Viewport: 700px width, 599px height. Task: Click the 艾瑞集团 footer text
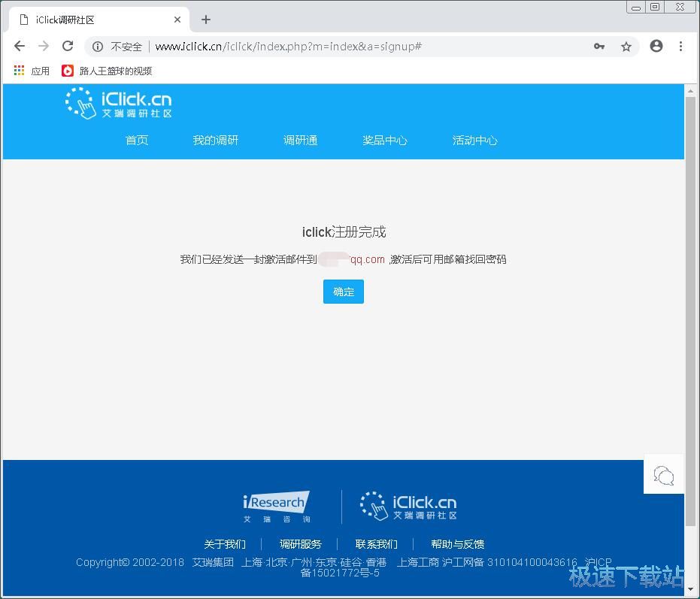click(x=213, y=562)
